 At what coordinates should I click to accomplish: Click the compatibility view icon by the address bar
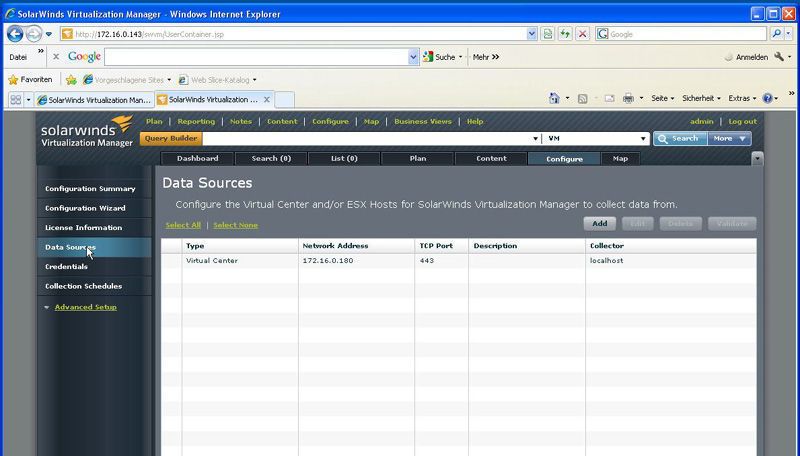pos(547,34)
